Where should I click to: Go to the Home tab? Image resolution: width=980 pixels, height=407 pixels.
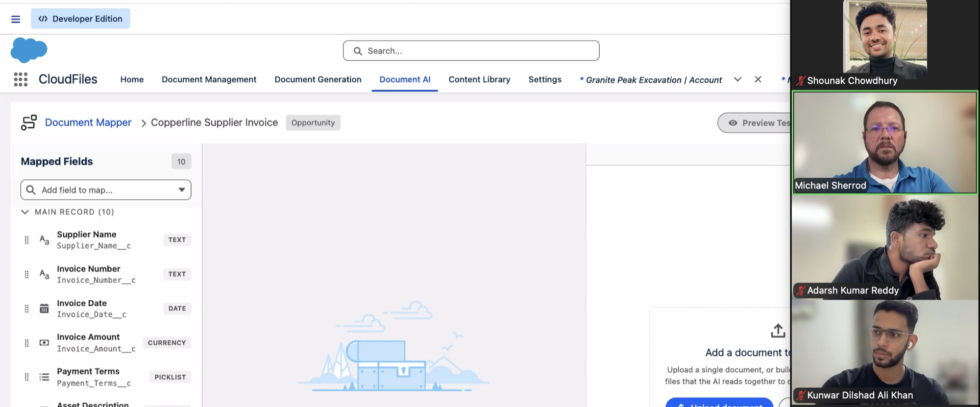coord(132,79)
